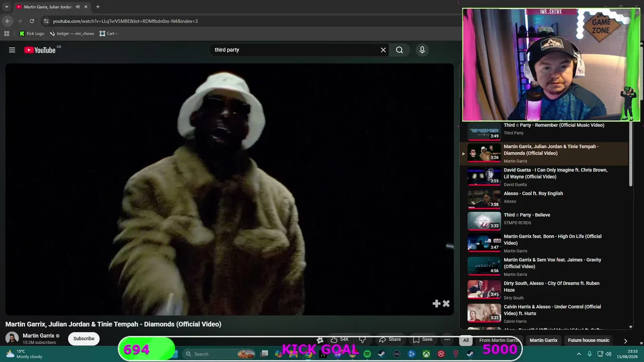Open the weather widget on the taskbar
This screenshot has width=644, height=362.
(24, 354)
